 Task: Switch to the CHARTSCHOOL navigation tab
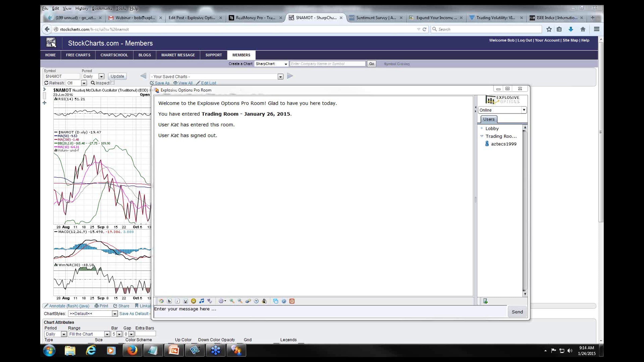pyautogui.click(x=114, y=55)
